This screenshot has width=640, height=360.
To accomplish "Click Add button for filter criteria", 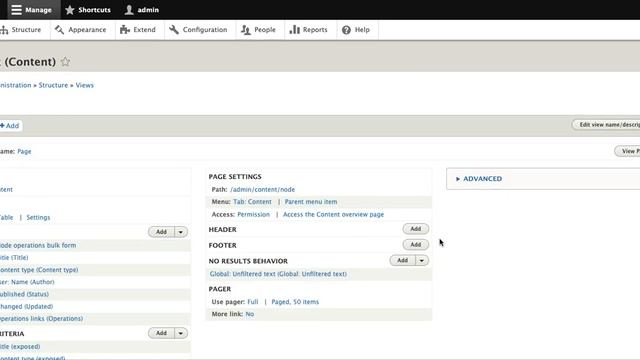I will (x=161, y=333).
